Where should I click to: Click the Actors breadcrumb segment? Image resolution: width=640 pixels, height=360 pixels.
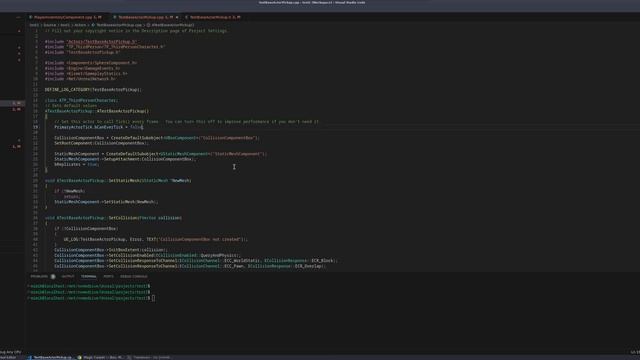click(80, 25)
